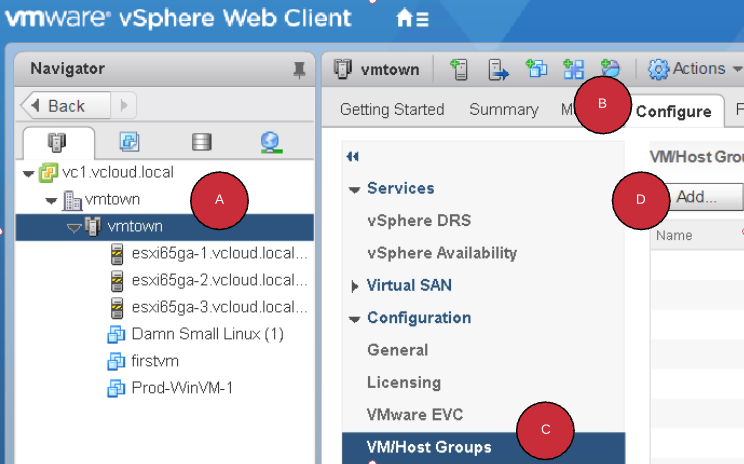Expand the Virtual SAN section

(x=354, y=286)
